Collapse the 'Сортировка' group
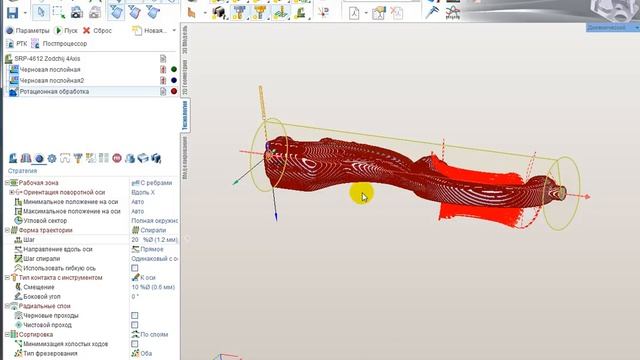Viewport: 640px width, 360px height. click(7, 335)
